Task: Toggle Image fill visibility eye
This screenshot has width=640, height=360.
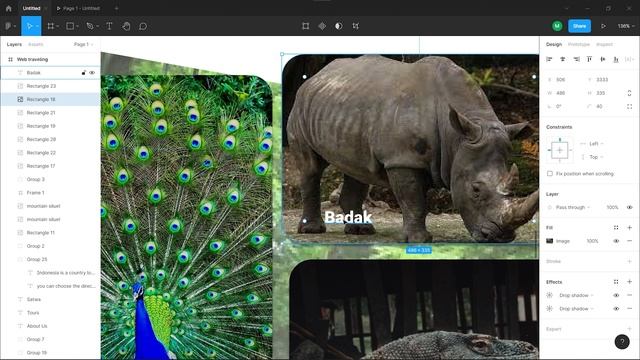Action: pyautogui.click(x=616, y=241)
